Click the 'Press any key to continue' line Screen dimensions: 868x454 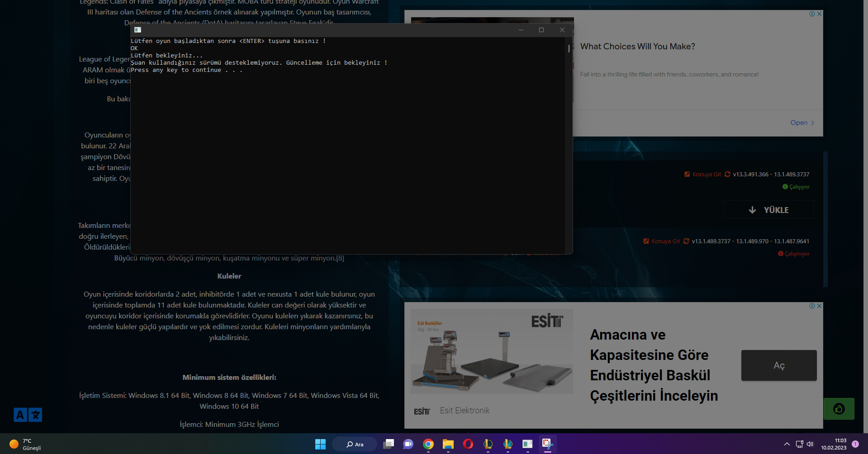(x=186, y=70)
